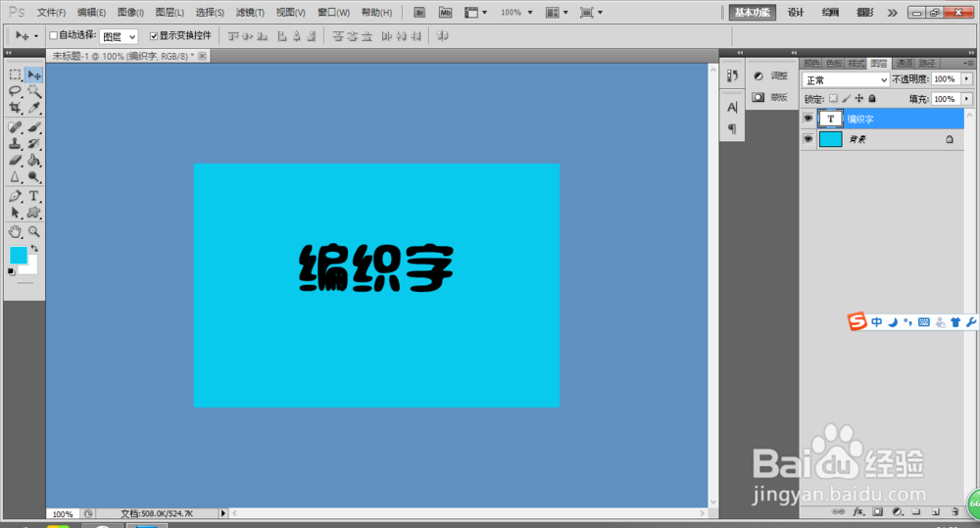Add layer style via fx icon

858,511
